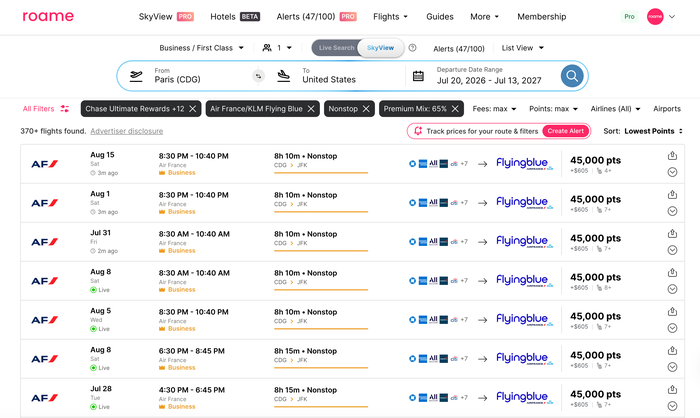This screenshot has height=418, width=700.
Task: Open the Advertiser disclosure link
Action: coord(126,131)
